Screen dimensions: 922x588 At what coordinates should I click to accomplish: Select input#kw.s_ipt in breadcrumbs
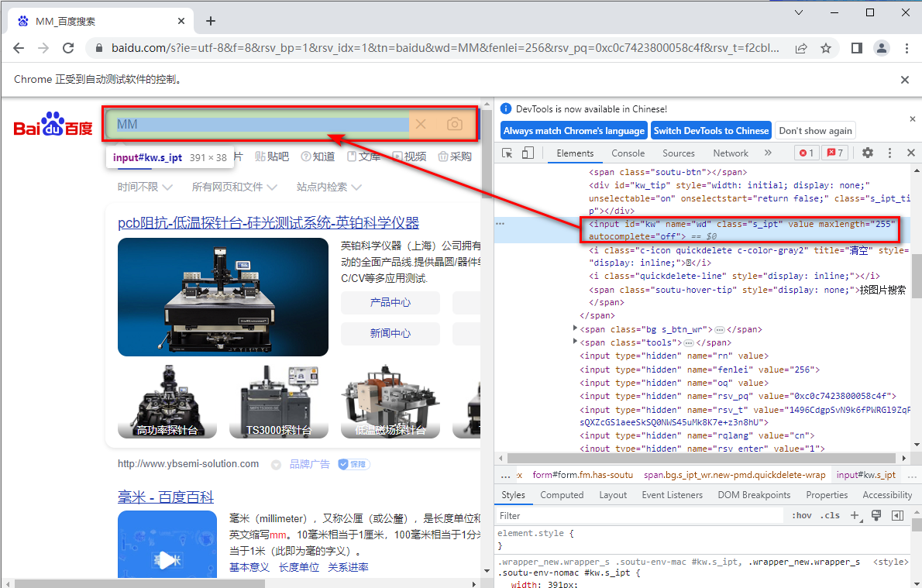click(865, 475)
